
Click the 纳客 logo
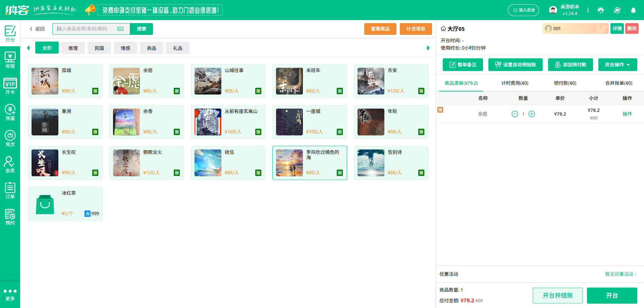click(x=17, y=10)
